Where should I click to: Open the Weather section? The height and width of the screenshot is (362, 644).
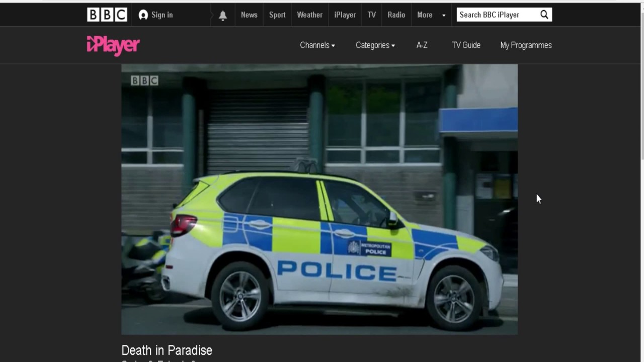tap(309, 15)
